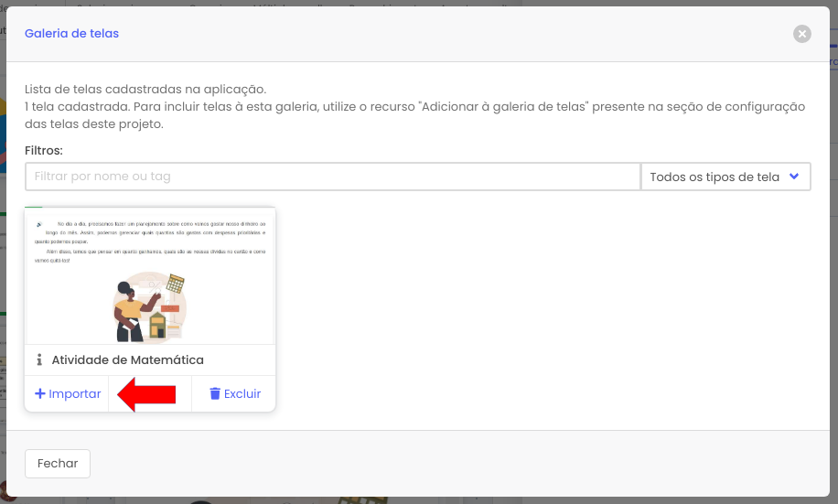
Task: Click the woman illustration in the preview
Action: coord(129,311)
